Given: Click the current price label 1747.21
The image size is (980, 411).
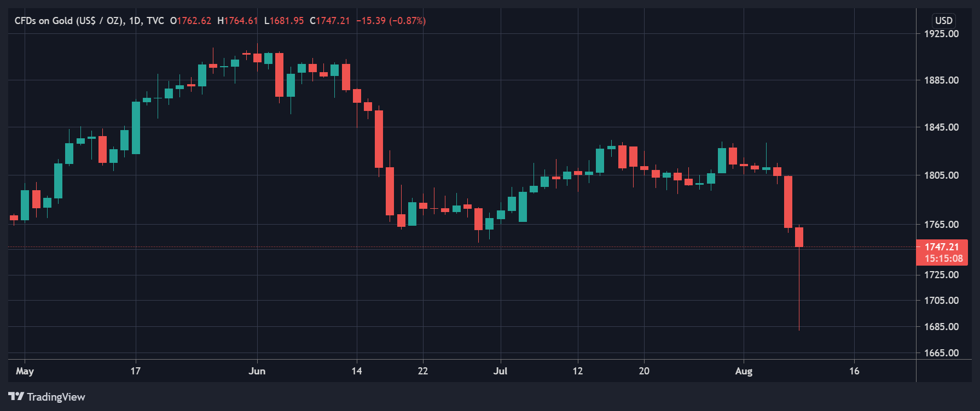Looking at the screenshot, I should (942, 247).
